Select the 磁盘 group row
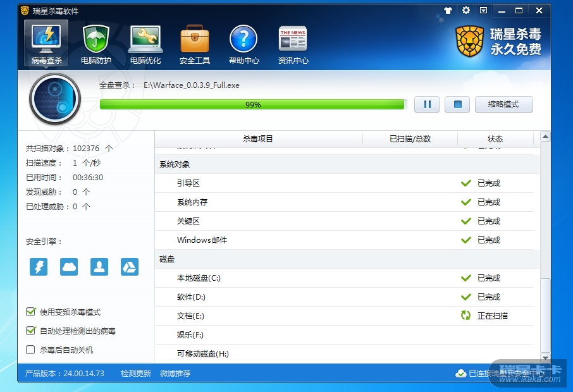 click(347, 259)
